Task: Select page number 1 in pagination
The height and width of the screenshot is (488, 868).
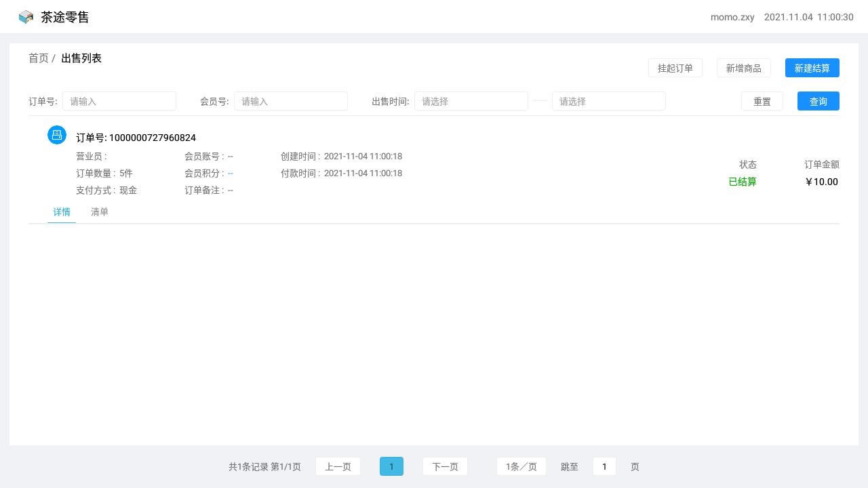Action: [391, 466]
